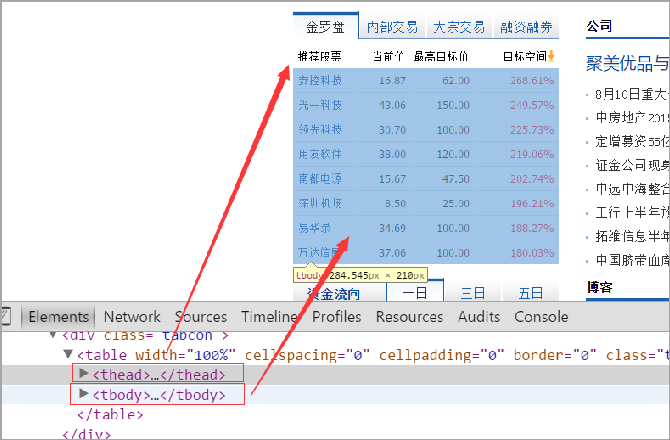Collapse the table element node
Viewport: 670px width, 440px height.
68,354
